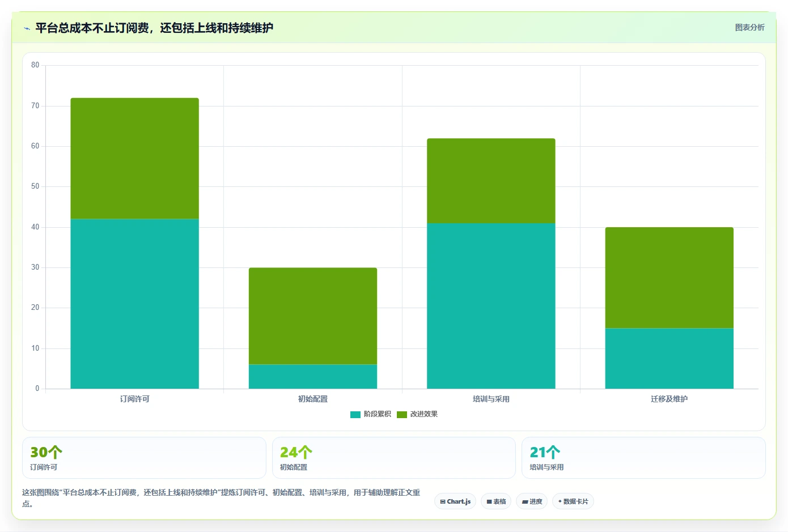Select the teal segment of the 订阅许可 bar
788x532 pixels.
coord(134,304)
